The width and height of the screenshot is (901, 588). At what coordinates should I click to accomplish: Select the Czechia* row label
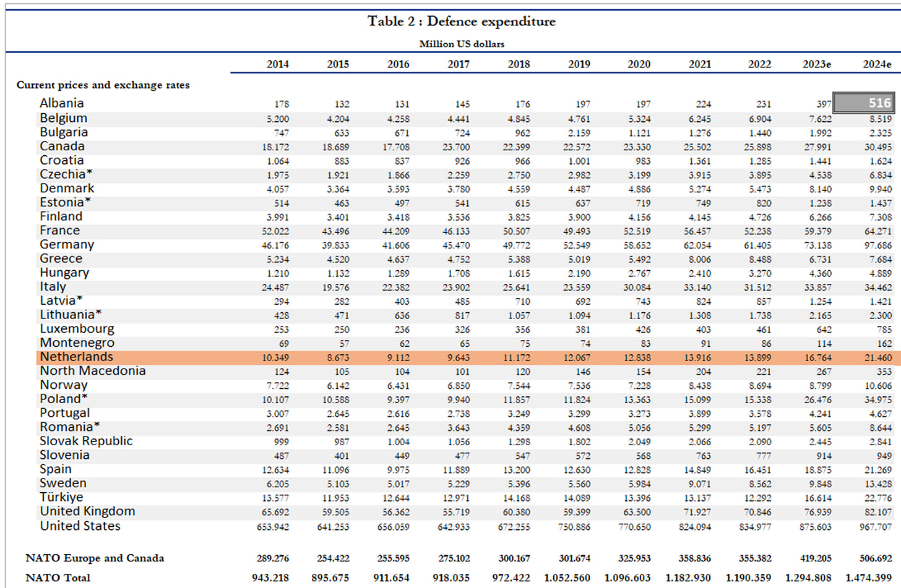tap(66, 174)
